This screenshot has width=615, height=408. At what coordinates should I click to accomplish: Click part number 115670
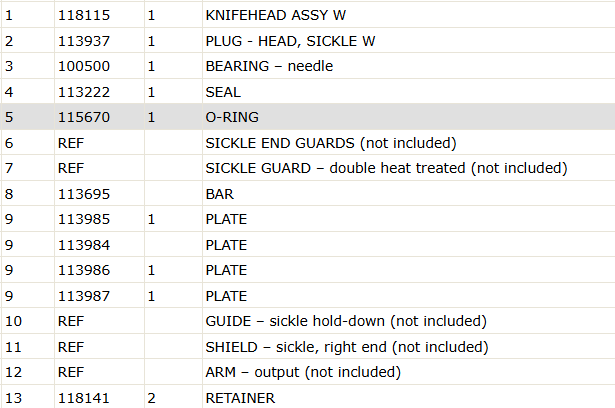pyautogui.click(x=84, y=117)
